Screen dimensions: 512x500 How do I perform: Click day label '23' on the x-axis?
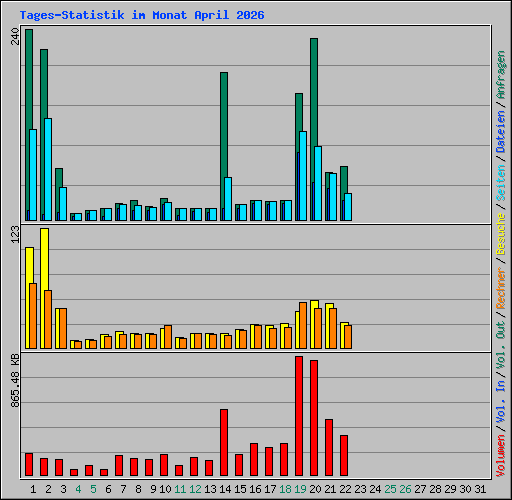[360, 489]
